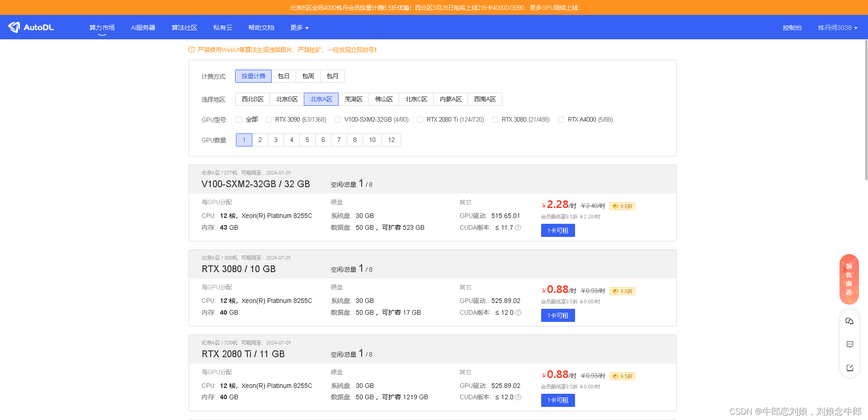The height and width of the screenshot is (420, 868).
Task: Set GPU count to 10
Action: pos(373,140)
